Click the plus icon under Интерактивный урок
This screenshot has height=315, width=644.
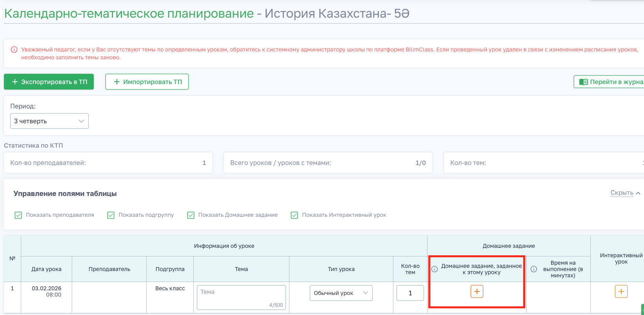pos(621,291)
